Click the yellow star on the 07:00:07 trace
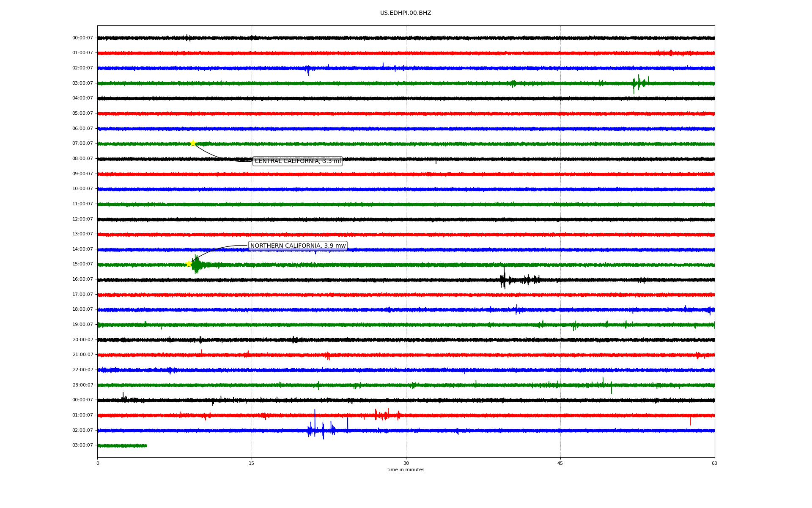The height and width of the screenshot is (508, 812). pyautogui.click(x=193, y=143)
